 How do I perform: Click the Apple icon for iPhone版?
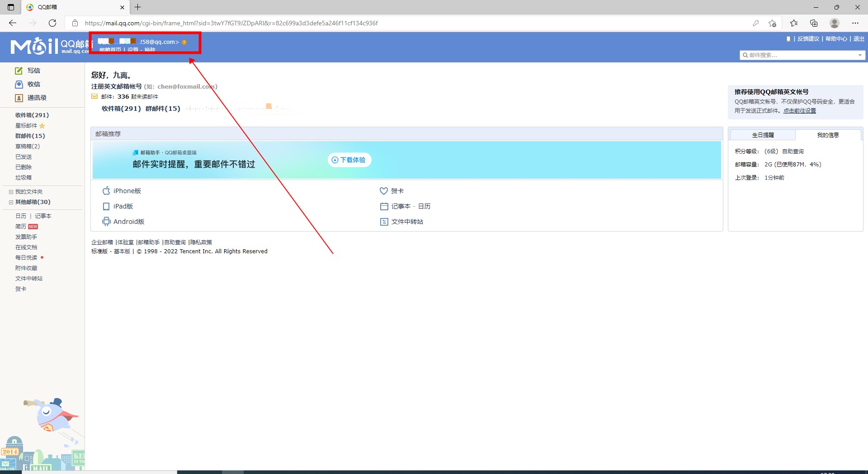(106, 191)
